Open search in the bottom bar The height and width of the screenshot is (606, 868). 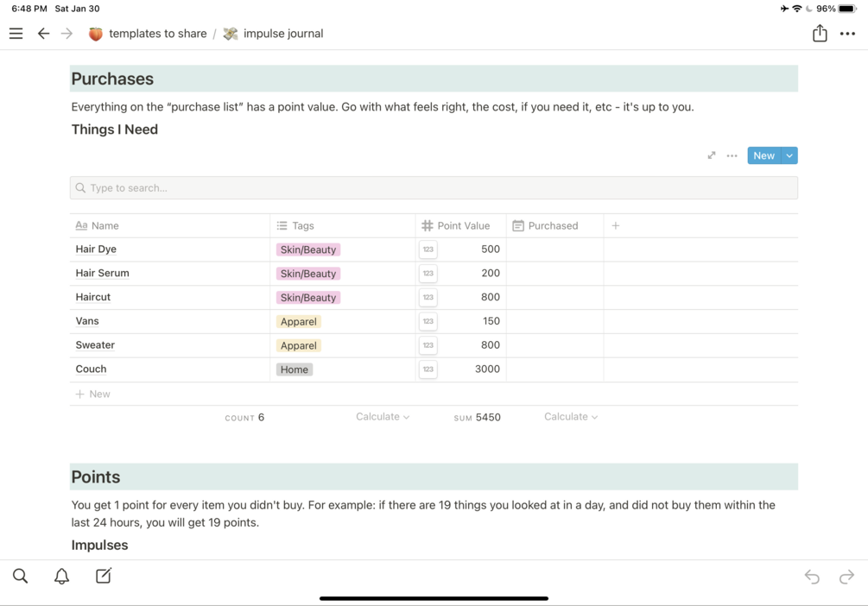20,576
